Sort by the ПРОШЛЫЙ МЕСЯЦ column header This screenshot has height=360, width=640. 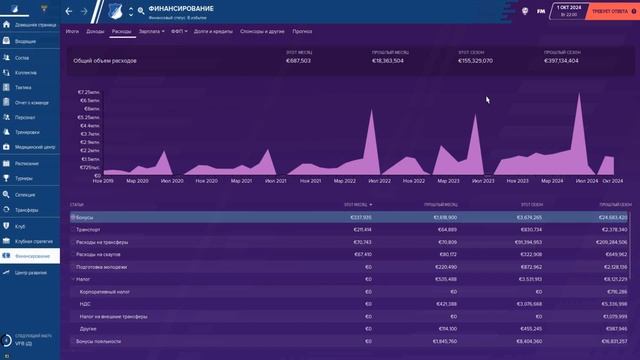pos(441,204)
